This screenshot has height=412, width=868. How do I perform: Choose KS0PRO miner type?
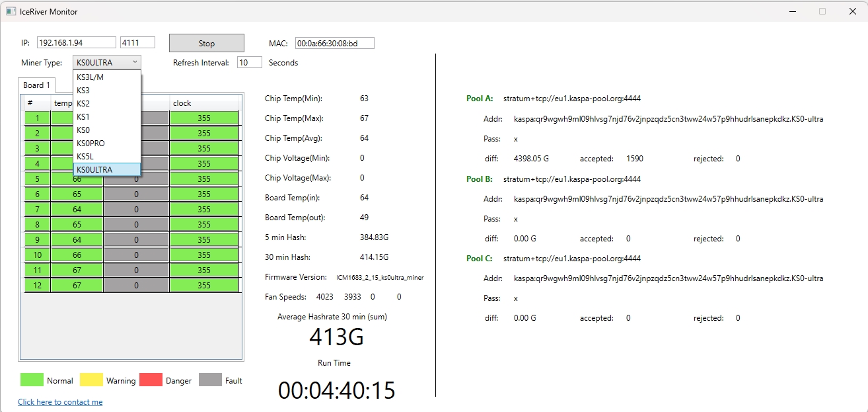point(90,144)
